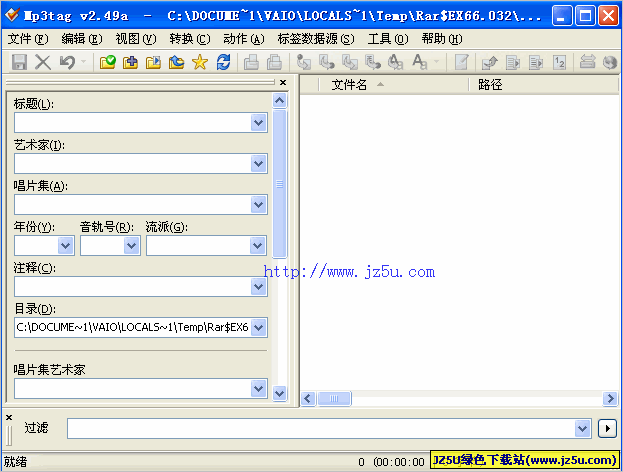Click the Load playlist folder icon

153,62
